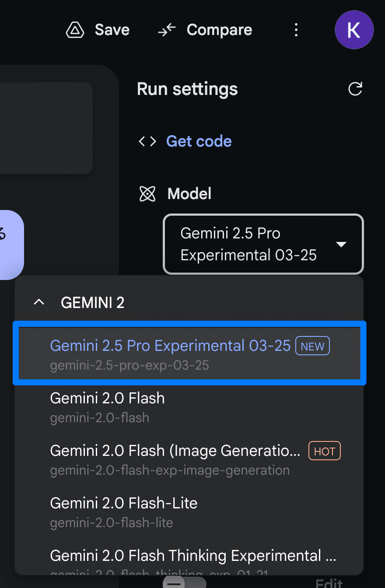385x588 pixels.
Task: Reset run settings with the refresh icon
Action: pyautogui.click(x=355, y=89)
